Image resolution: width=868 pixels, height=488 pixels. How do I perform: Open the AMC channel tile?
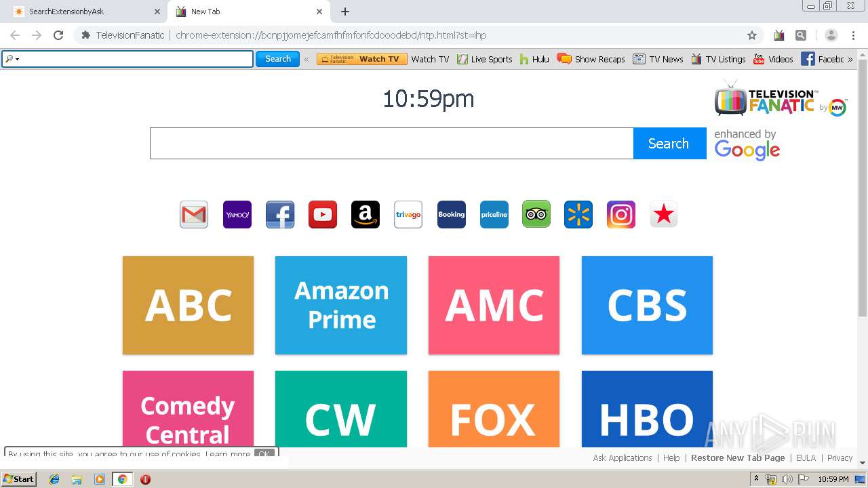tap(494, 305)
